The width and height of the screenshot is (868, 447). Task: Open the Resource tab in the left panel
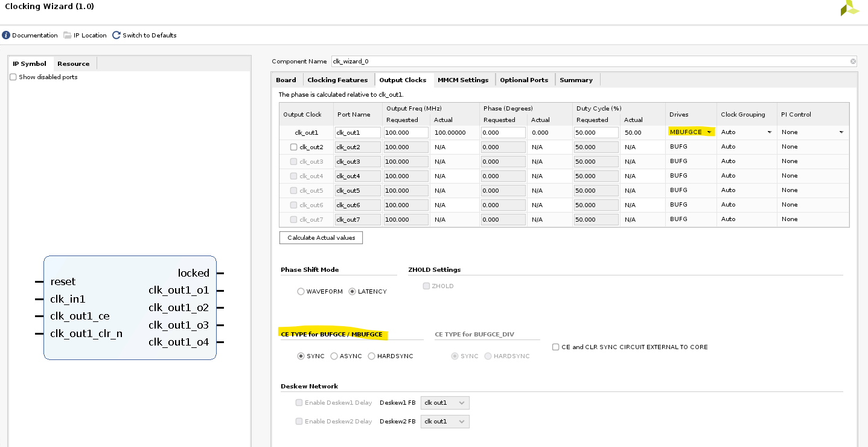(74, 63)
